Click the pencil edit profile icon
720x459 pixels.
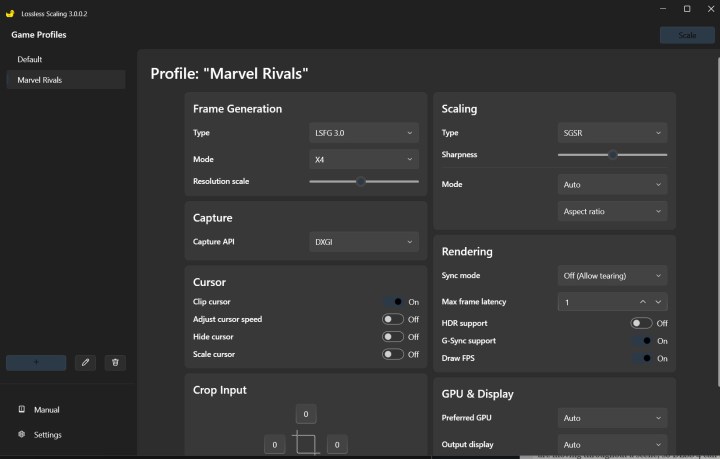point(85,363)
